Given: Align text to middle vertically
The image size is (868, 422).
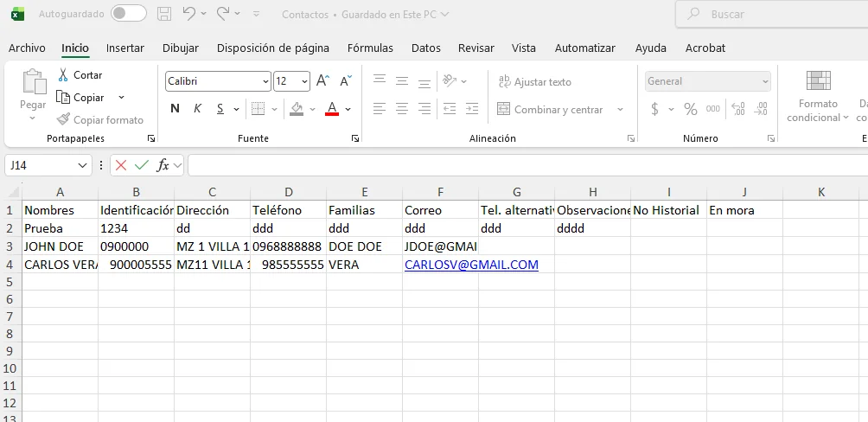Looking at the screenshot, I should click(x=402, y=81).
